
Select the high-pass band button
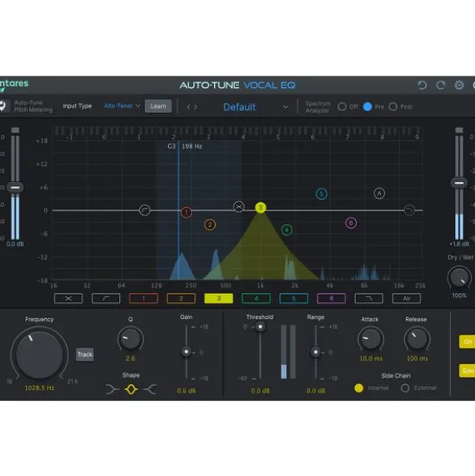(x=106, y=299)
